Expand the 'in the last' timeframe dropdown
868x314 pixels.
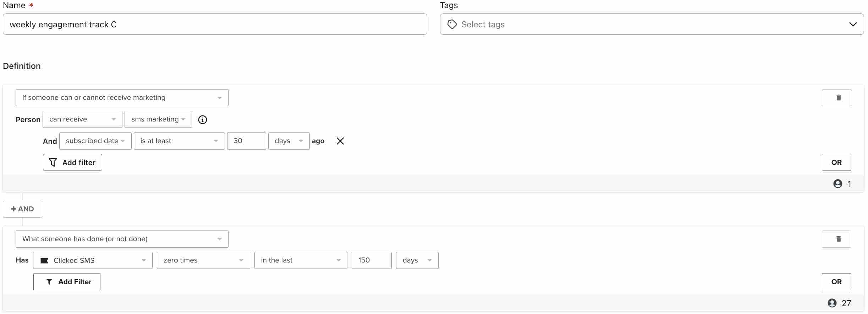coord(301,260)
